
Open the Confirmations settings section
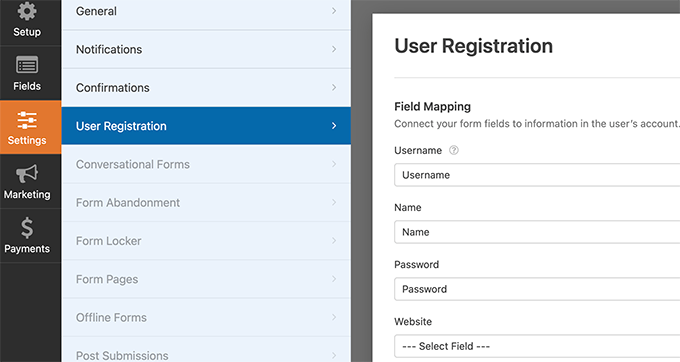(206, 88)
